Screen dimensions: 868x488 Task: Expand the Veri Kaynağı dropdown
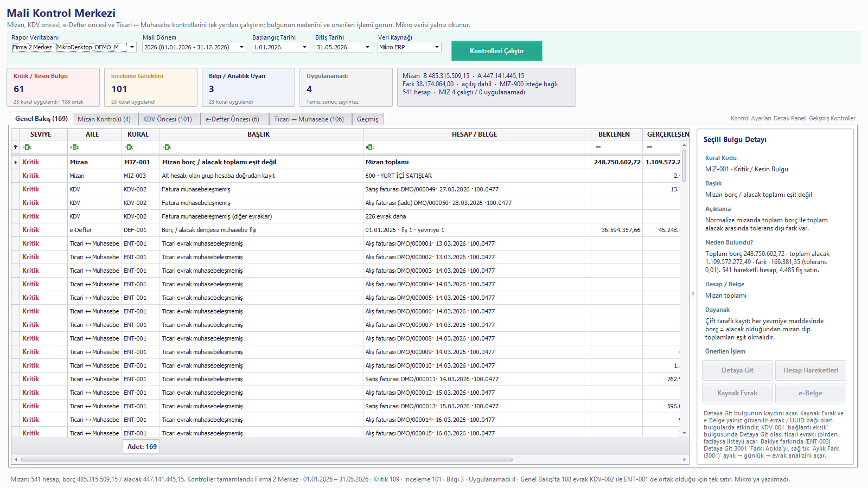437,47
